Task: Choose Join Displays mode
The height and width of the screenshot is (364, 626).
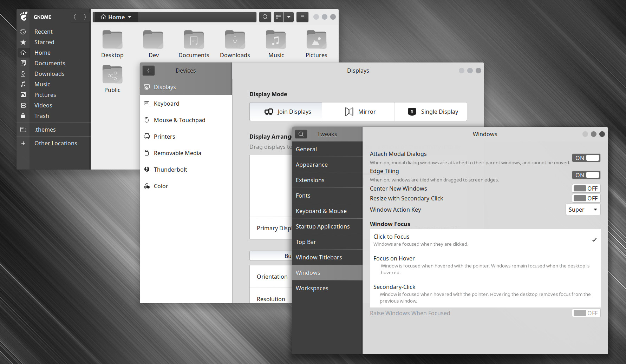Action: pyautogui.click(x=286, y=112)
